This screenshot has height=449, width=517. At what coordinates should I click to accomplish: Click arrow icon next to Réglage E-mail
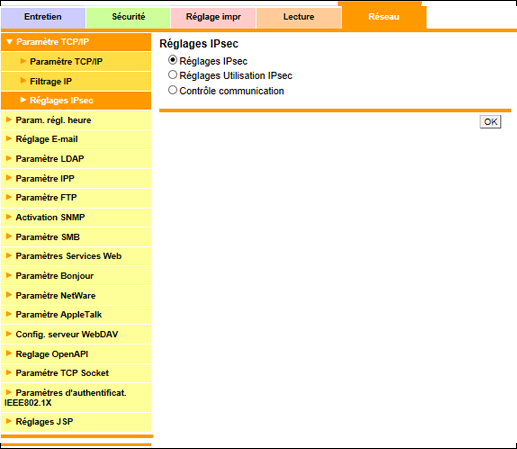(x=9, y=138)
